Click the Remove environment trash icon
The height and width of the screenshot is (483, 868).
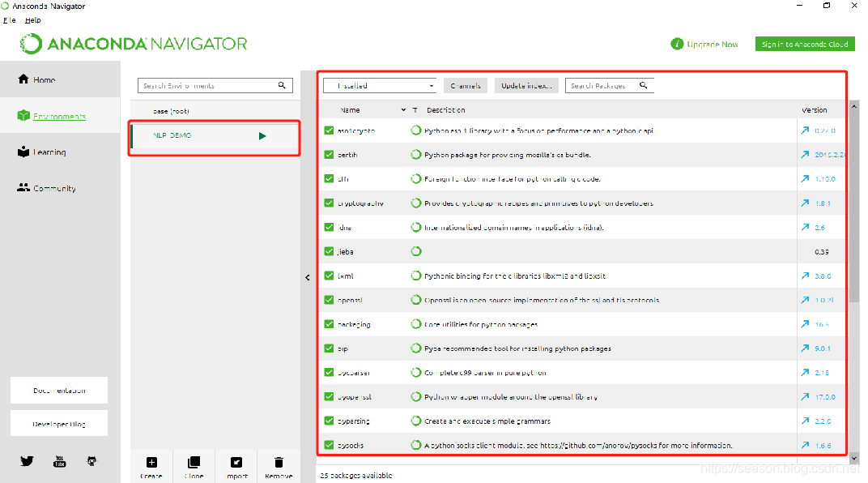[279, 463]
